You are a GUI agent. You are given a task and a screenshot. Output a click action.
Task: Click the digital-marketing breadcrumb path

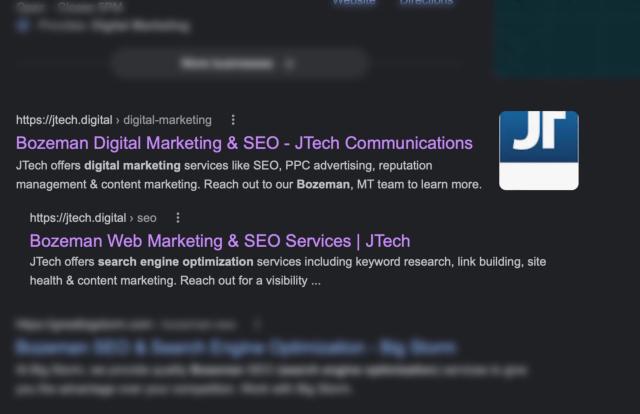click(167, 120)
